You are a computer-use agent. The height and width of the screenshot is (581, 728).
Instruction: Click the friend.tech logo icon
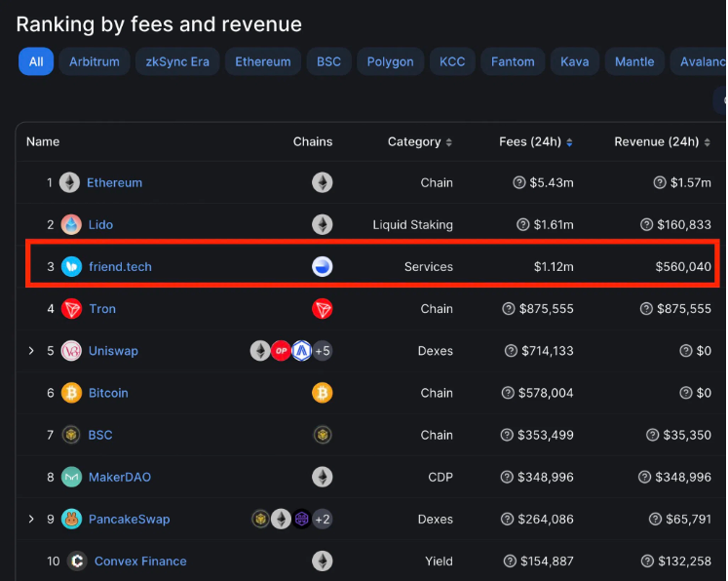71,267
